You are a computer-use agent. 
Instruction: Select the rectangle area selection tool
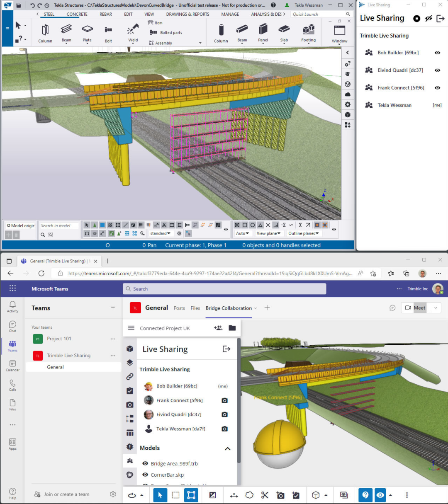click(x=176, y=495)
